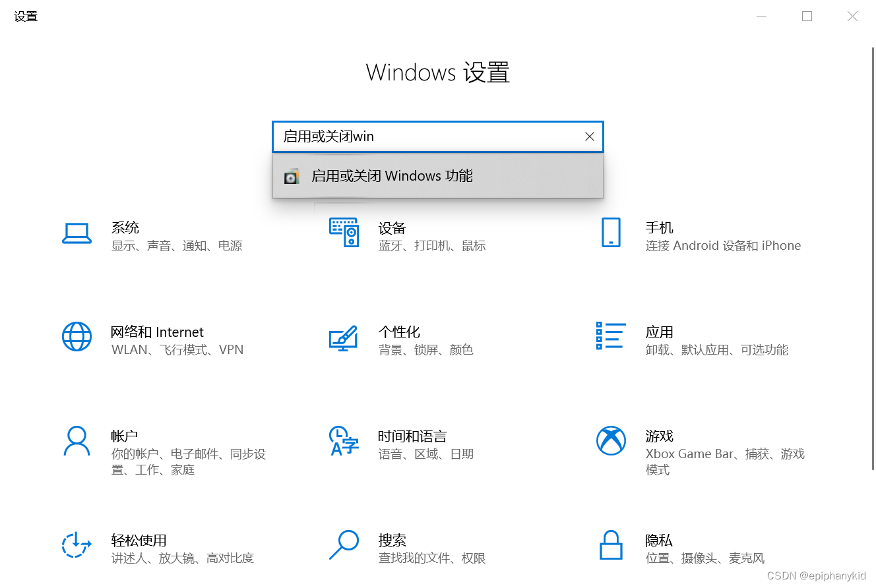Open the 时间和语言 category title
The image size is (876, 588).
[412, 436]
